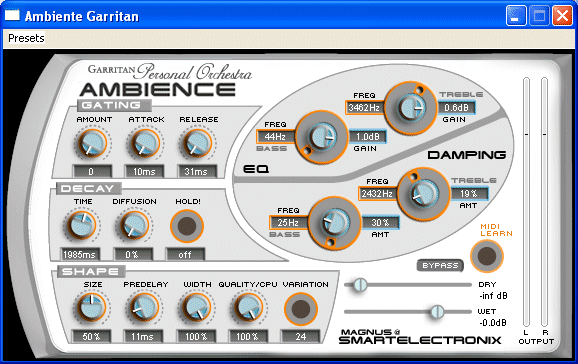The image size is (578, 364).
Task: Toggle the HOLD! button
Action: point(187,226)
